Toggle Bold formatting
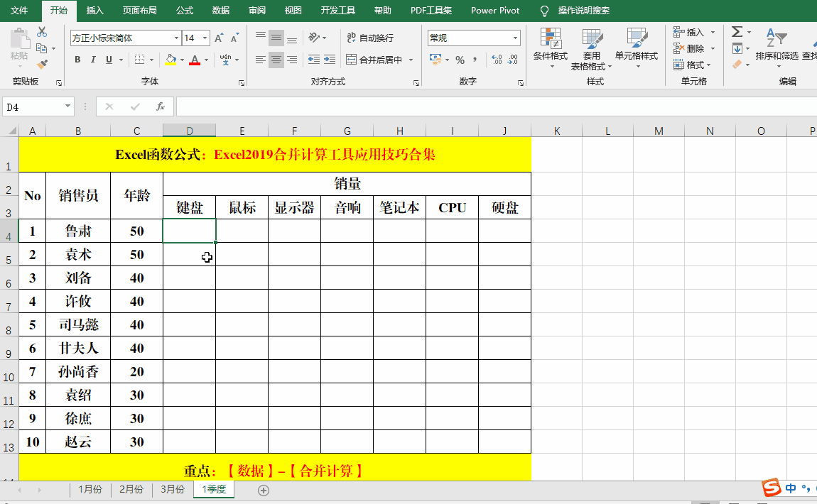 77,60
